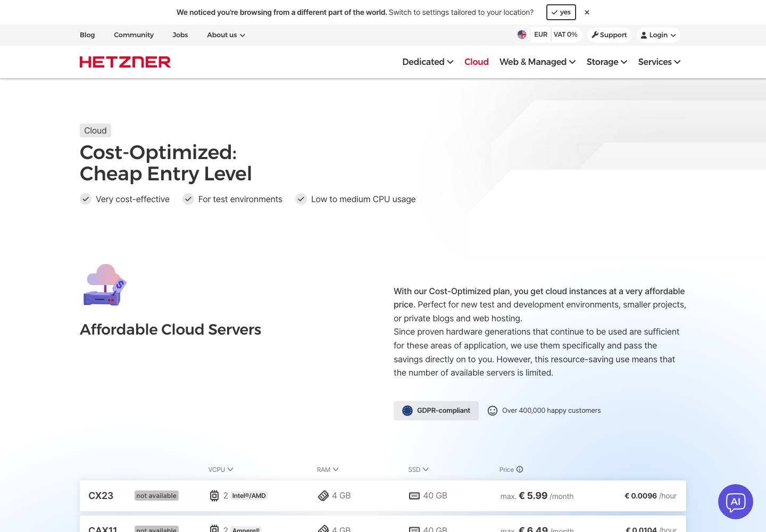Click the Cloud breadcrumb tag

(95, 130)
